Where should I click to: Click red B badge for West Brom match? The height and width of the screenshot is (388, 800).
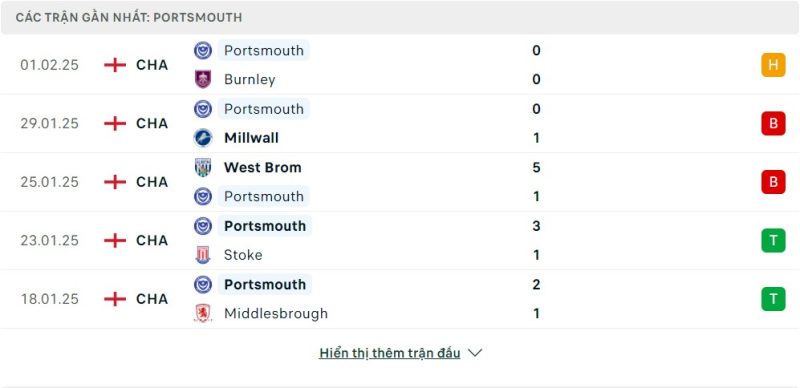pos(773,182)
